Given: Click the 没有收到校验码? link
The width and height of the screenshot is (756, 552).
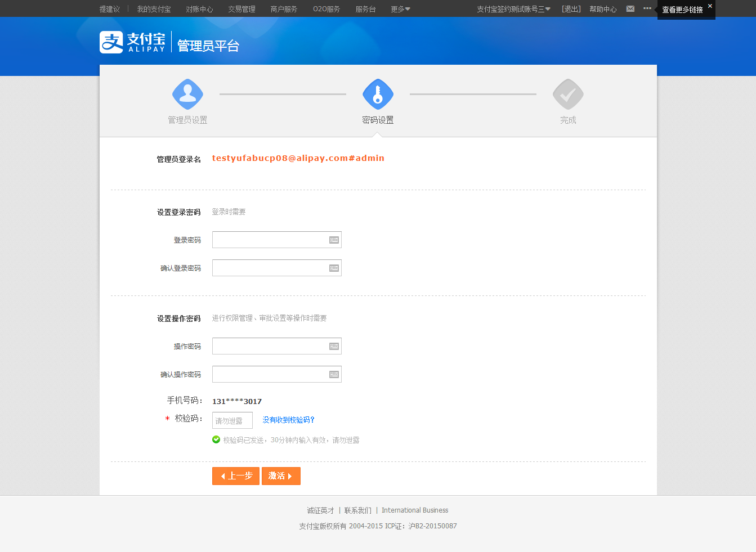Looking at the screenshot, I should [288, 420].
